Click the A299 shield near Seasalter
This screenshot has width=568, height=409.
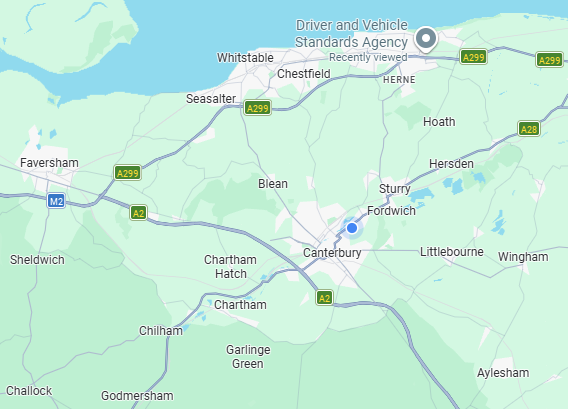pos(258,108)
